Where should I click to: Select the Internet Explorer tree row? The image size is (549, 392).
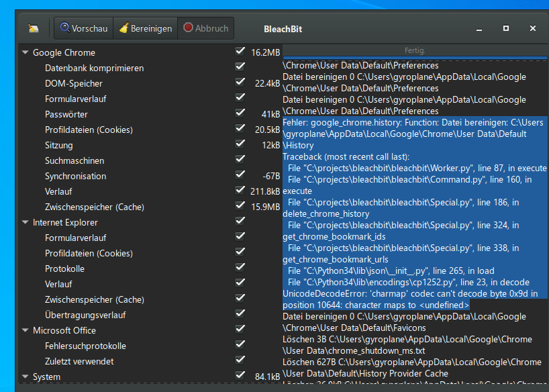click(x=150, y=222)
